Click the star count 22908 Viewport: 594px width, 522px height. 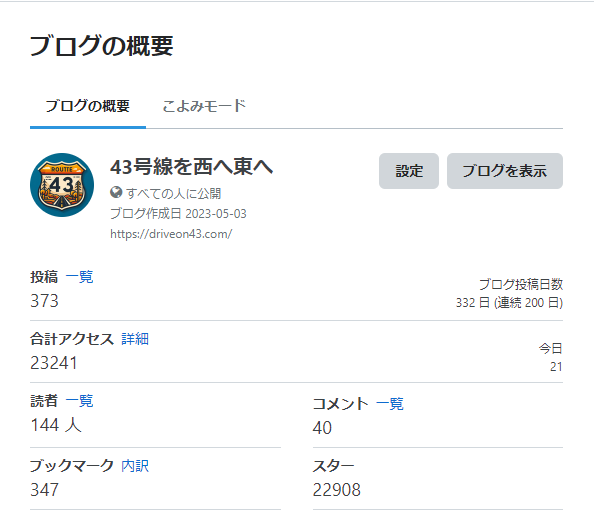pos(336,490)
